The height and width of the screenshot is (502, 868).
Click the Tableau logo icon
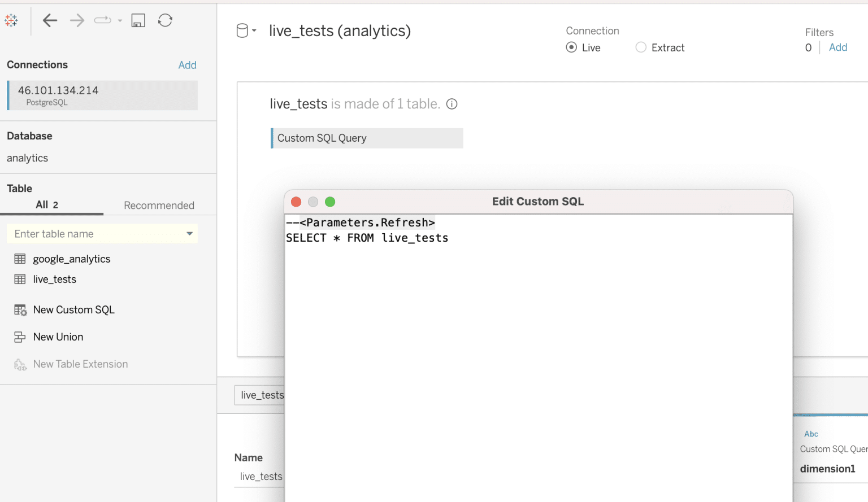[x=11, y=20]
